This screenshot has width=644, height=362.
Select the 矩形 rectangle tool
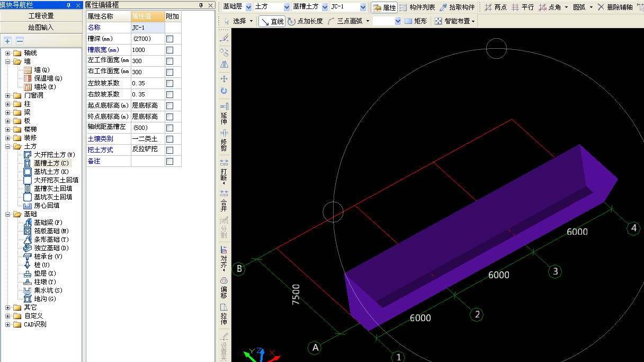point(416,21)
